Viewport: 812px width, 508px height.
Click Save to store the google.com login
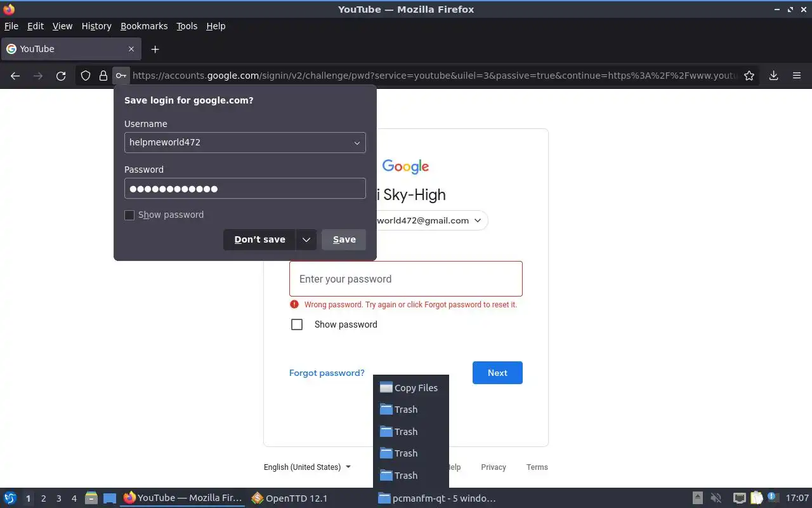click(344, 239)
